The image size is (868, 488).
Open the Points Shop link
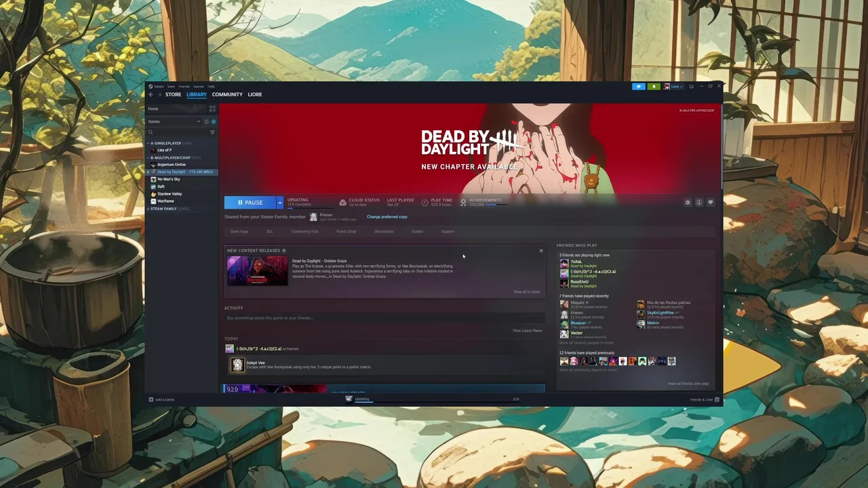(346, 231)
